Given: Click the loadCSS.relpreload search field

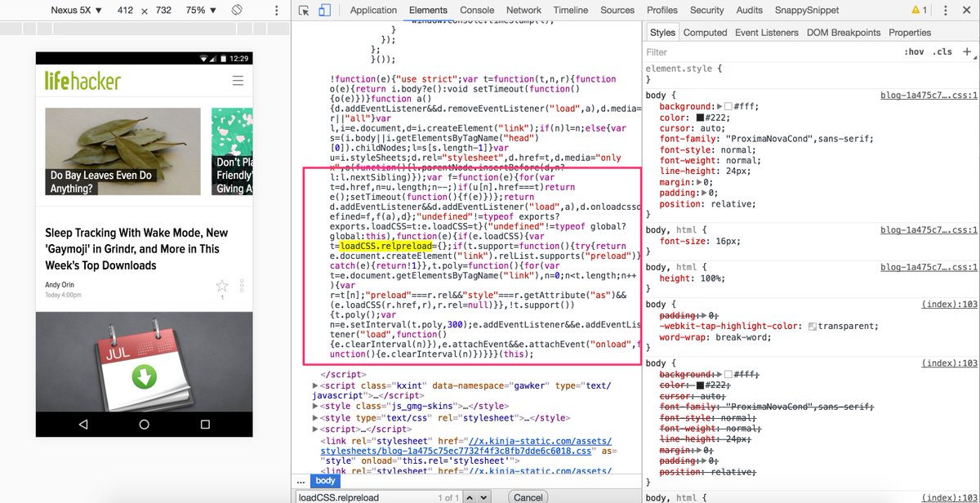Looking at the screenshot, I should coord(364,497).
